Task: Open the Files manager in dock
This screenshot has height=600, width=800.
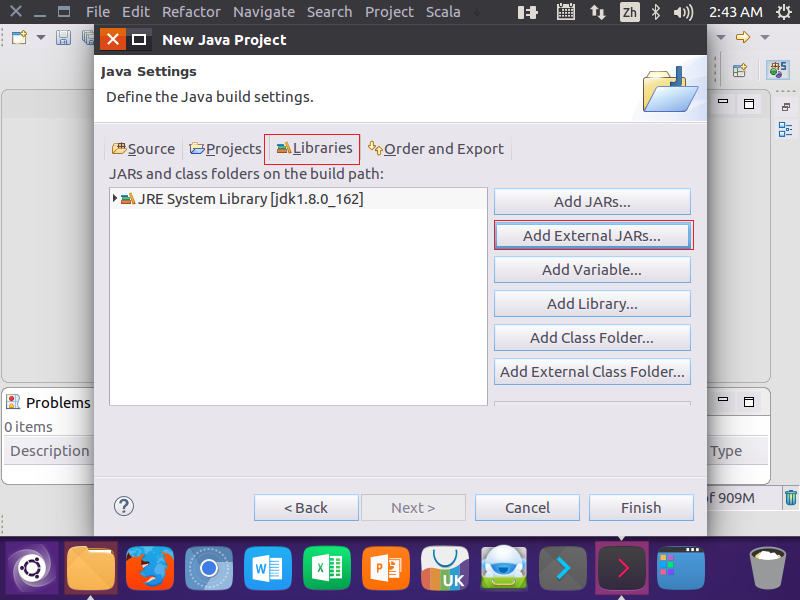Action: coord(91,568)
